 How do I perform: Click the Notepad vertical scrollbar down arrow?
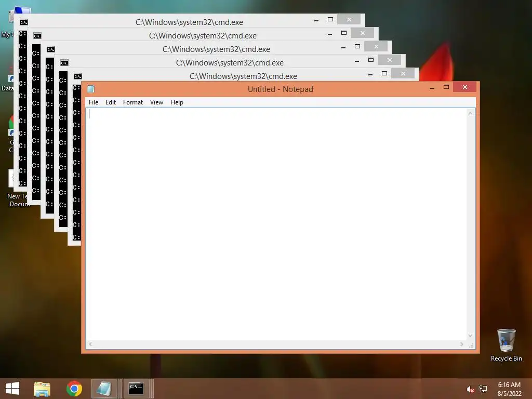click(x=470, y=336)
